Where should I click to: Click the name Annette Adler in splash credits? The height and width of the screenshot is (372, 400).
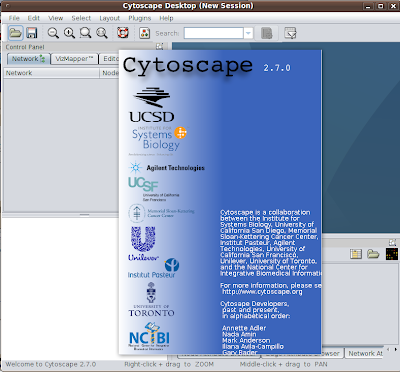click(x=244, y=328)
